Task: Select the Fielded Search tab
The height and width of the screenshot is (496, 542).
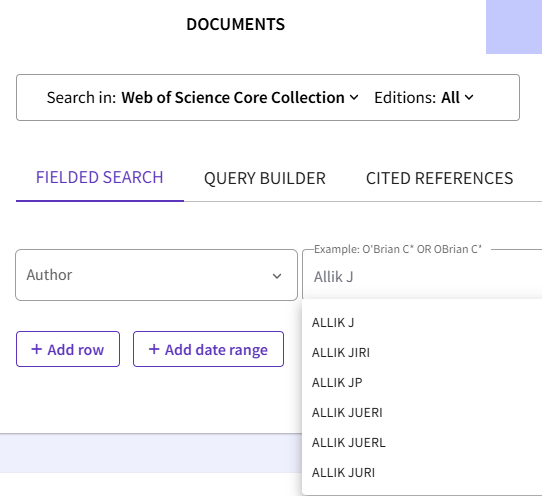Action: pyautogui.click(x=100, y=178)
